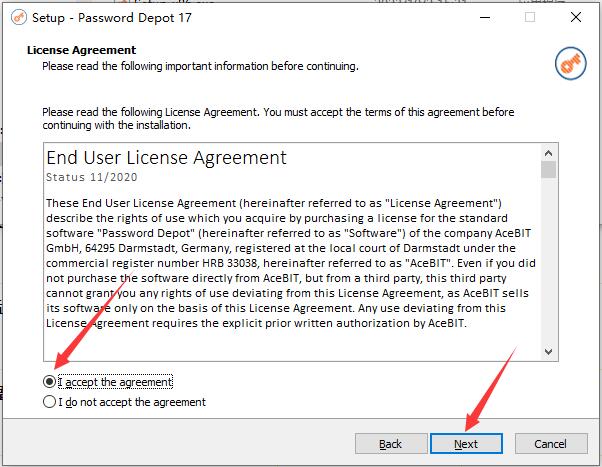Click the 'Setup - Password Depot 17' title bar text

[x=112, y=18]
